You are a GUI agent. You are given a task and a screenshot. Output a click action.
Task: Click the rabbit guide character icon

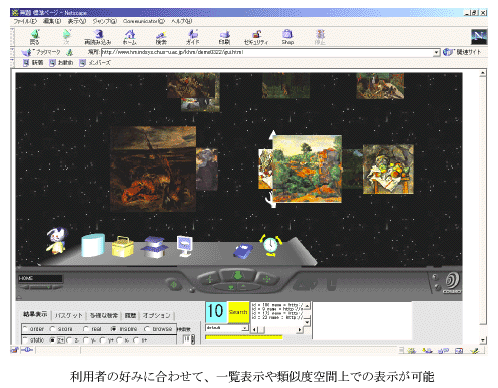[56, 241]
